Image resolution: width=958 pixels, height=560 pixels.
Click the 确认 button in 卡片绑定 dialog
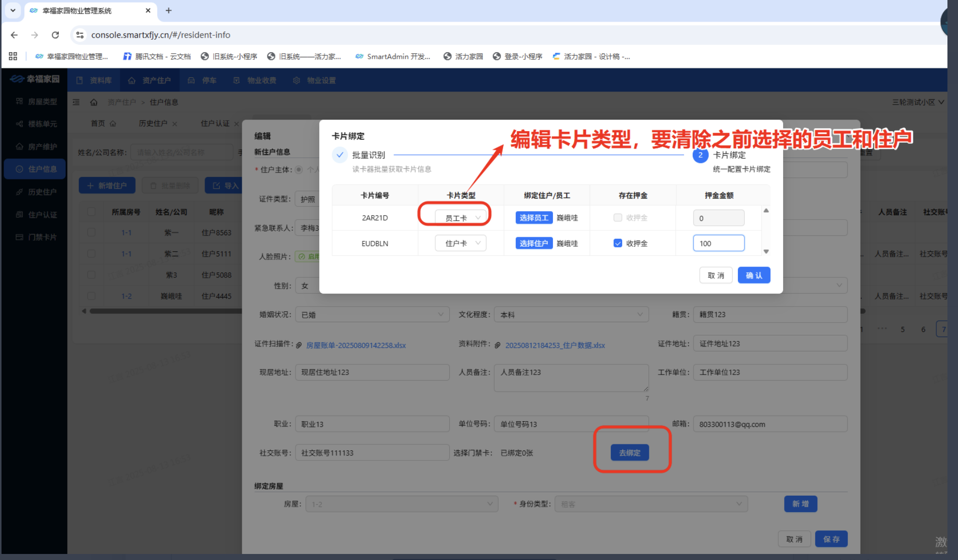(753, 275)
